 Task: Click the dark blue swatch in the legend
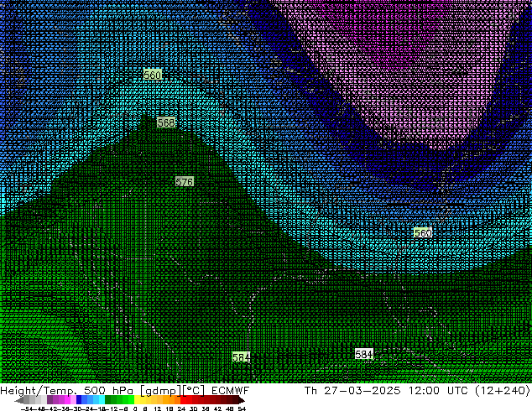[x=79, y=399]
